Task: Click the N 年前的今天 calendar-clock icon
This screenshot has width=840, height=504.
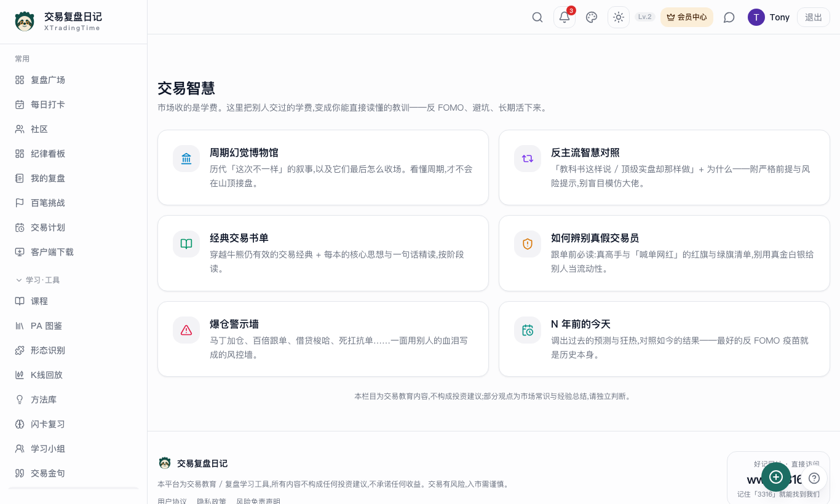Action: [x=528, y=330]
